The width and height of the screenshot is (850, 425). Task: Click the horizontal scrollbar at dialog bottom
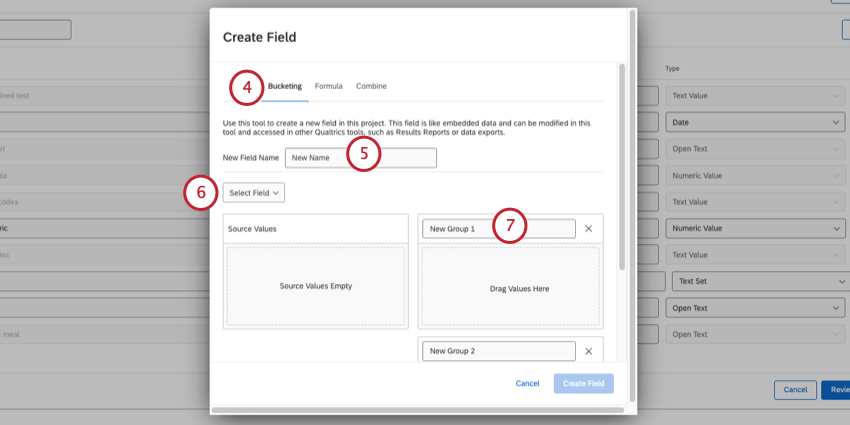pos(420,409)
